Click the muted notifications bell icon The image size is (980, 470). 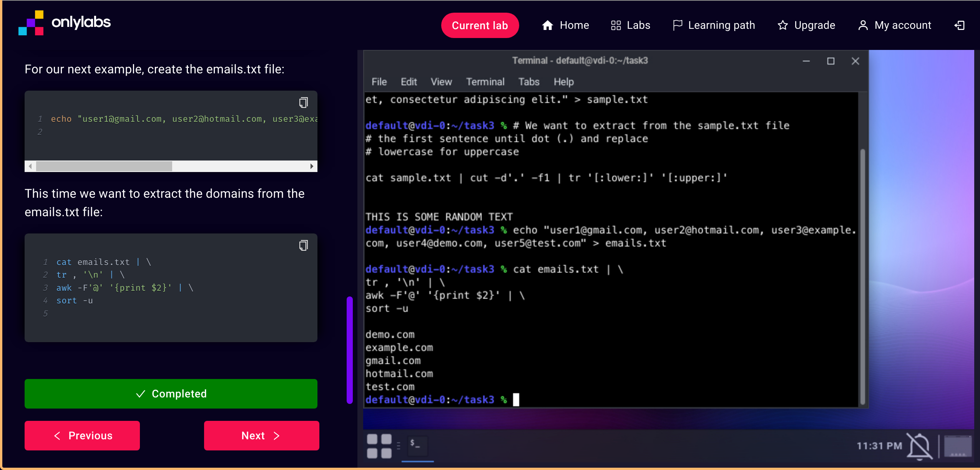click(919, 446)
